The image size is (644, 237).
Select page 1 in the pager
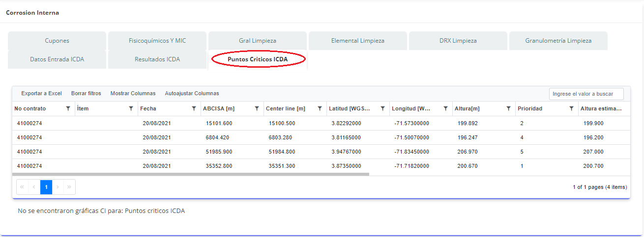[x=46, y=187]
